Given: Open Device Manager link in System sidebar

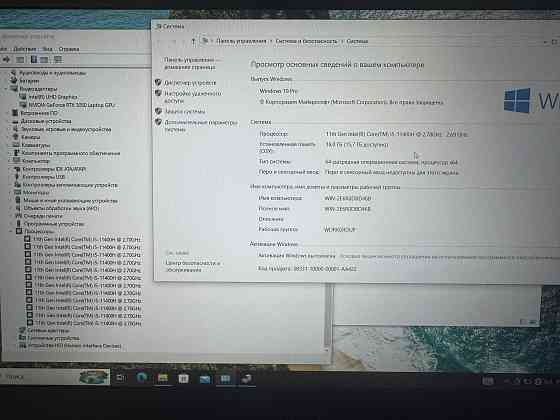Looking at the screenshot, I should 190,82.
